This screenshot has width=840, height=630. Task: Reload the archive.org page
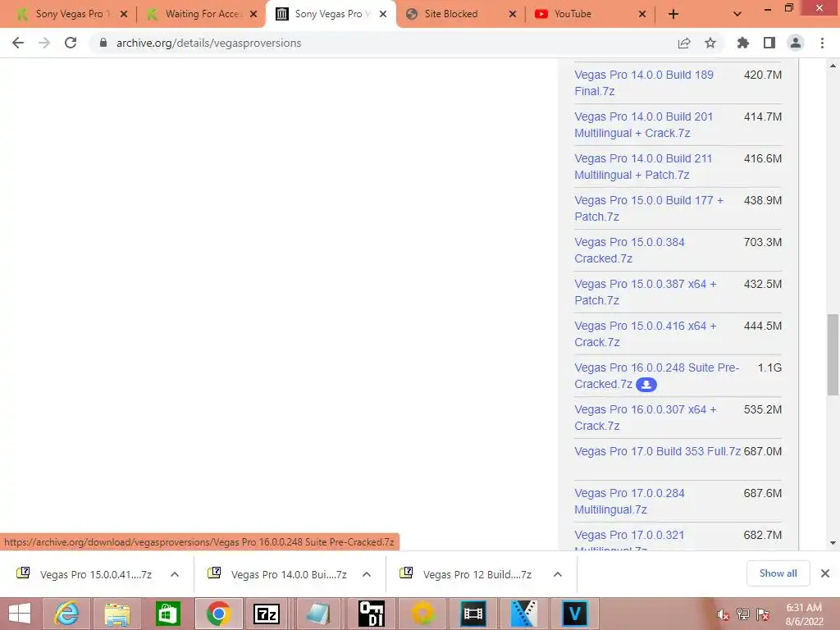click(x=71, y=43)
